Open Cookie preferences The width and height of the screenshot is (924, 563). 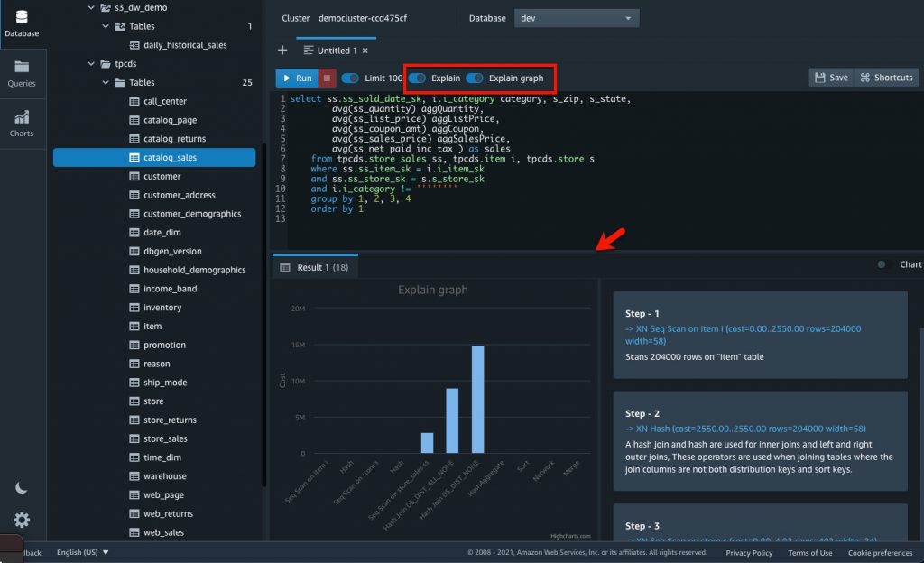(881, 552)
